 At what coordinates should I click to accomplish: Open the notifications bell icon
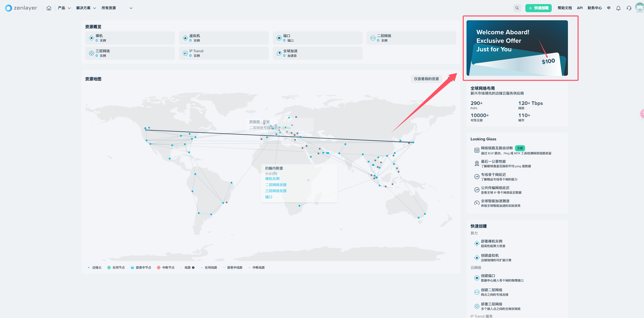pos(618,8)
